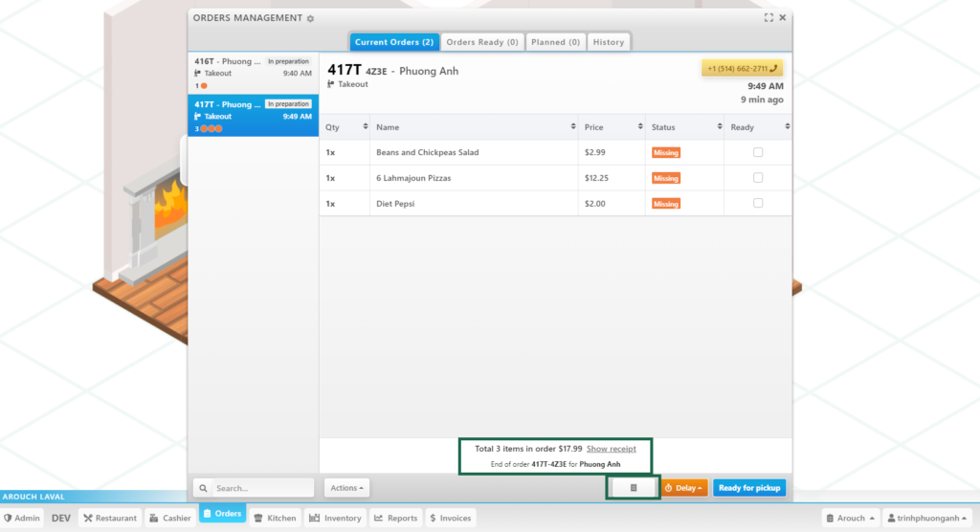Screen dimensions: 980x532
Task: Toggle fullscreen for Orders Management window
Action: pyautogui.click(x=768, y=17)
